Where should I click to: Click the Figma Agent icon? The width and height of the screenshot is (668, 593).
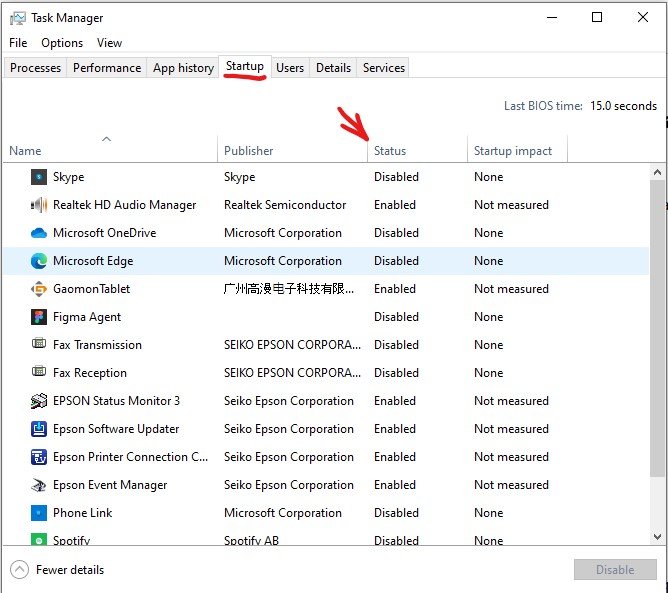pyautogui.click(x=39, y=317)
